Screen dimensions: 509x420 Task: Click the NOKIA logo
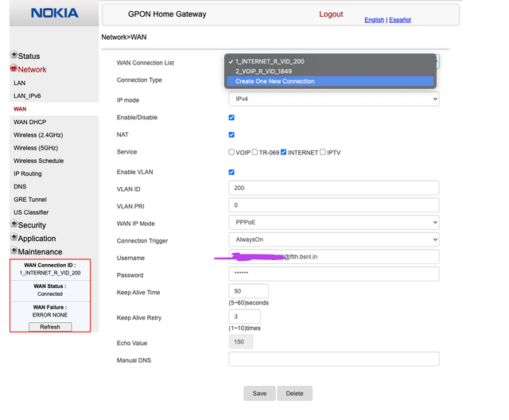tap(54, 14)
